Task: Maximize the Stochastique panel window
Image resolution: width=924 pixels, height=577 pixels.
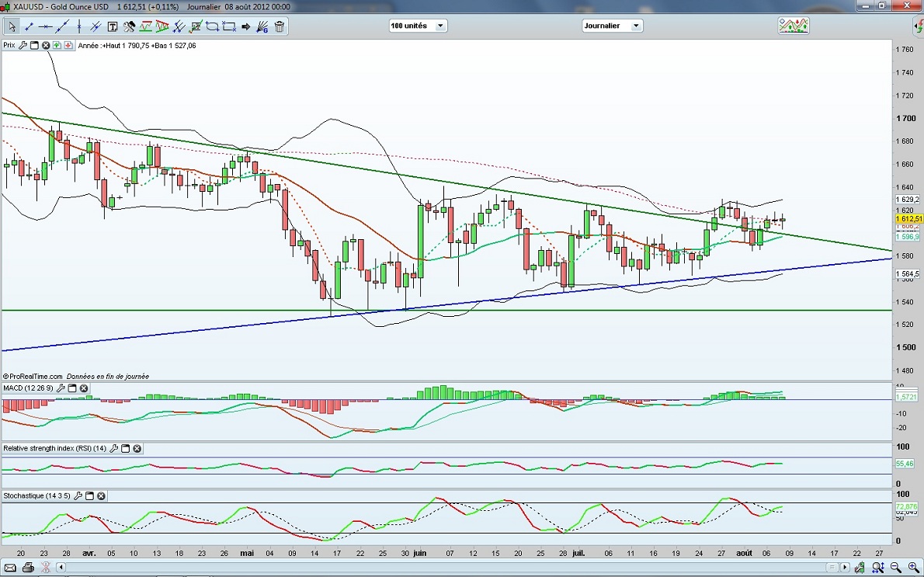Action: point(89,495)
